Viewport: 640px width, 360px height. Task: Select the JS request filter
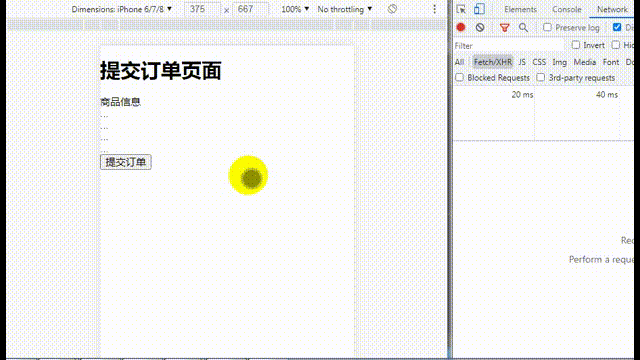point(522,62)
